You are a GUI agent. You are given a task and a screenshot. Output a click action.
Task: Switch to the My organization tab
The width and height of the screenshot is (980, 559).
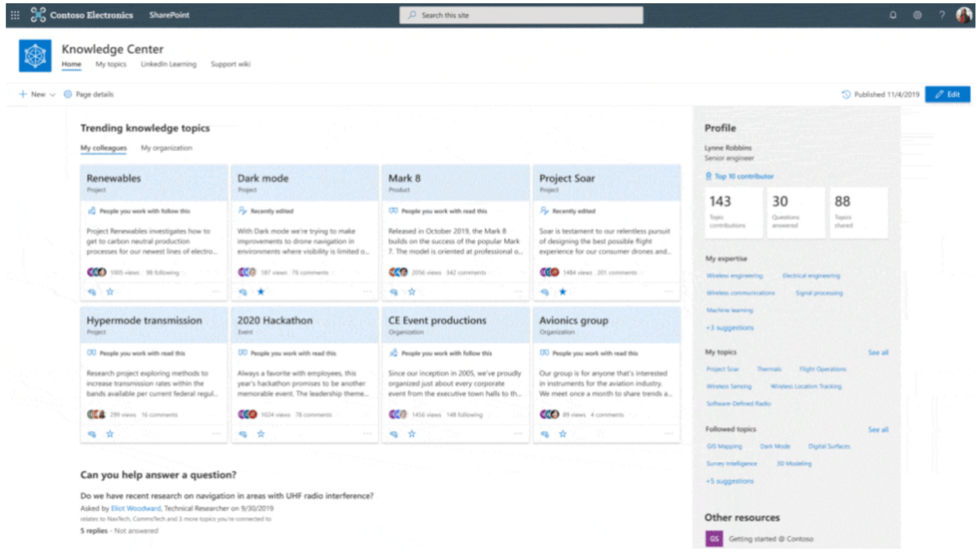pyautogui.click(x=167, y=149)
